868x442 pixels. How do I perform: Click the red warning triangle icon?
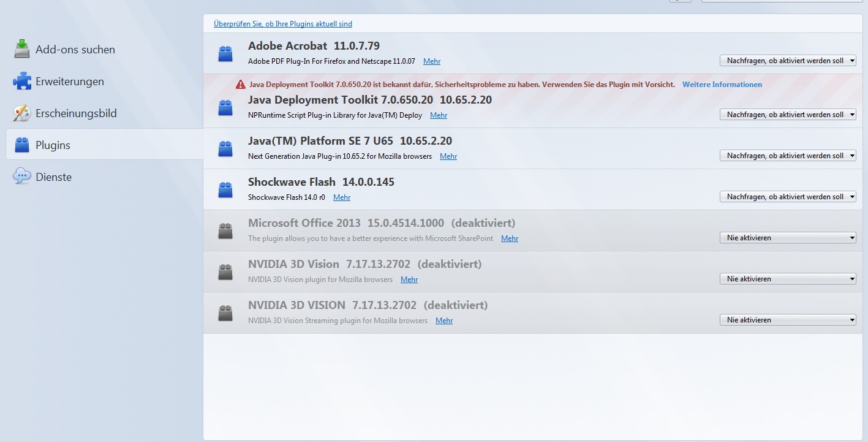(241, 85)
